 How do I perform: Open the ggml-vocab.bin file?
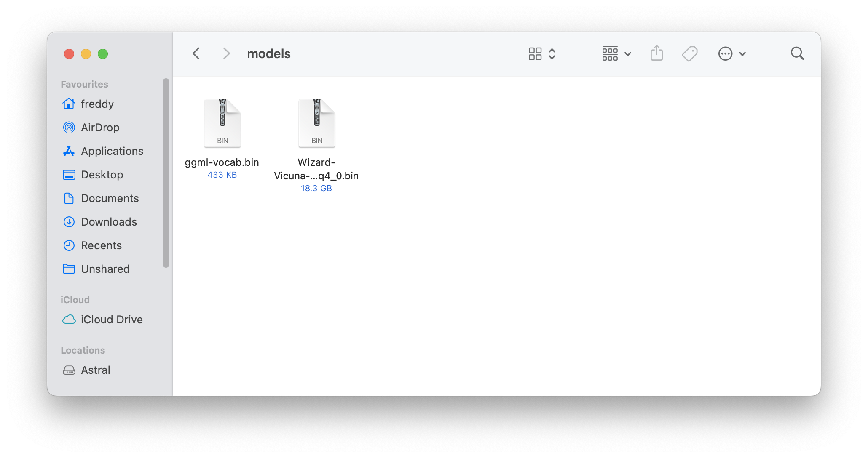[x=222, y=122]
